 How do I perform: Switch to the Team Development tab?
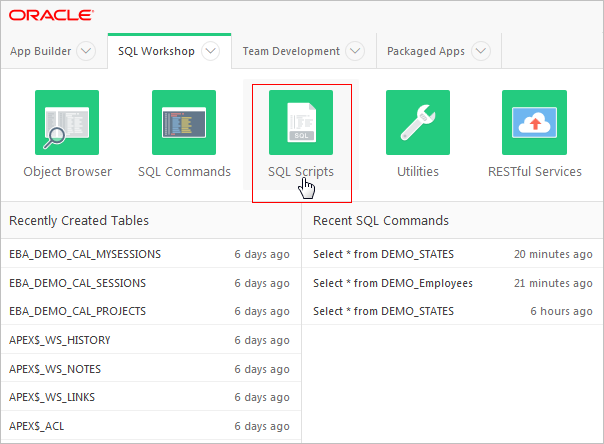tap(290, 51)
